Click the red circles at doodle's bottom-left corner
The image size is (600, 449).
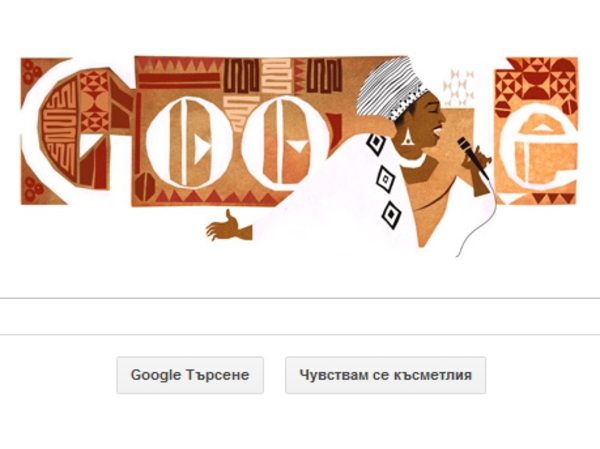pyautogui.click(x=33, y=189)
